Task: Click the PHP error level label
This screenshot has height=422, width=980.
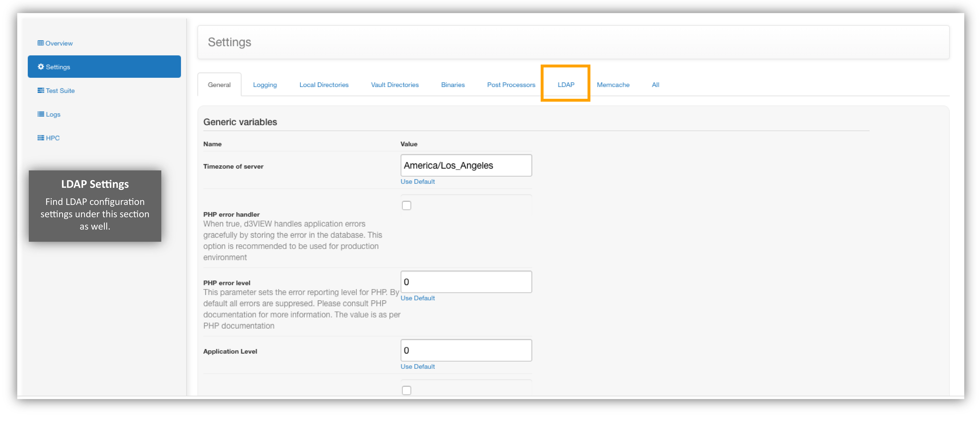Action: tap(227, 283)
